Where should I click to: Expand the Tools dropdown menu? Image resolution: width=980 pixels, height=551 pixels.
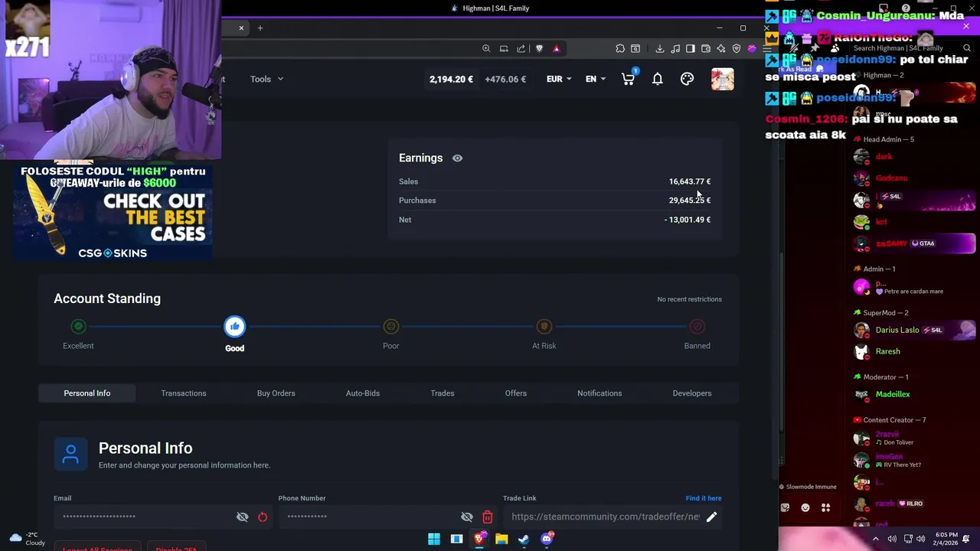[266, 79]
